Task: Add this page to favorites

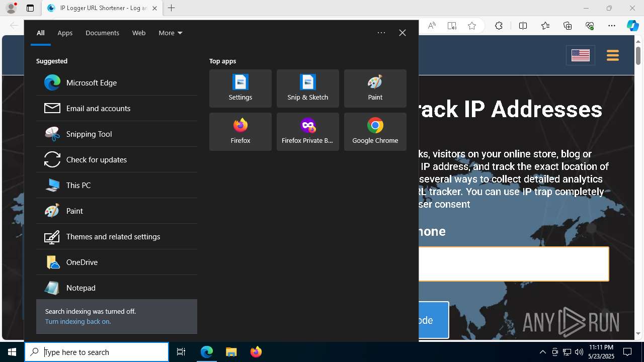Action: tap(472, 26)
